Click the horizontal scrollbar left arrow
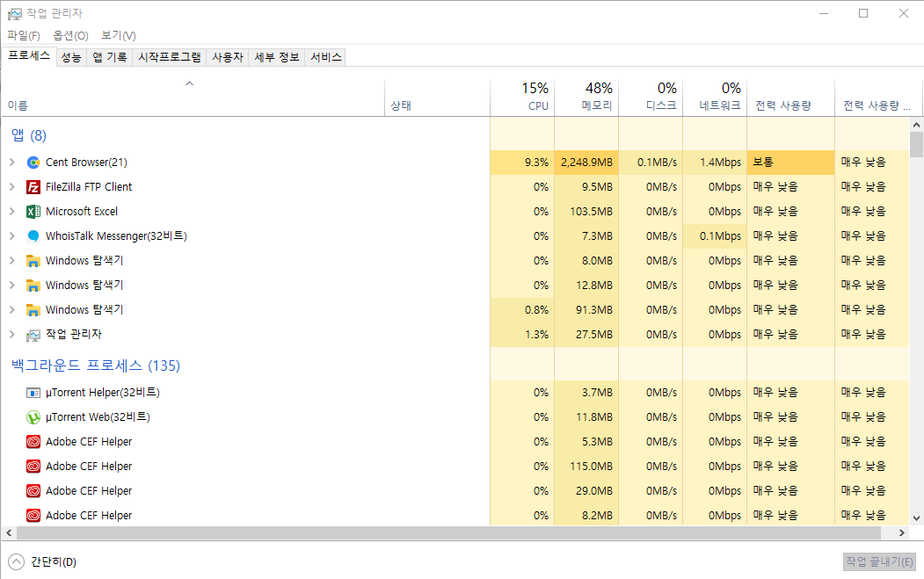 point(9,532)
